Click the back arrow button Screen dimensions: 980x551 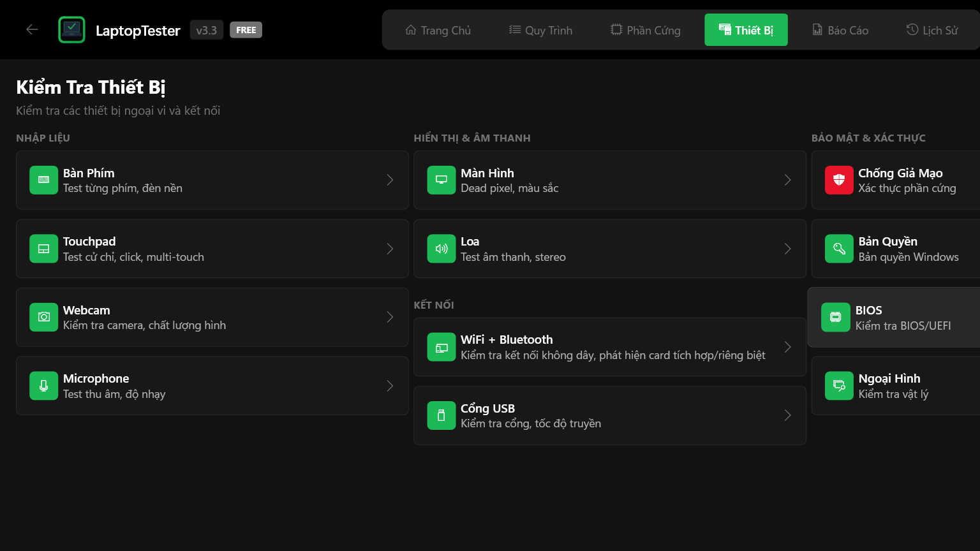pos(32,29)
